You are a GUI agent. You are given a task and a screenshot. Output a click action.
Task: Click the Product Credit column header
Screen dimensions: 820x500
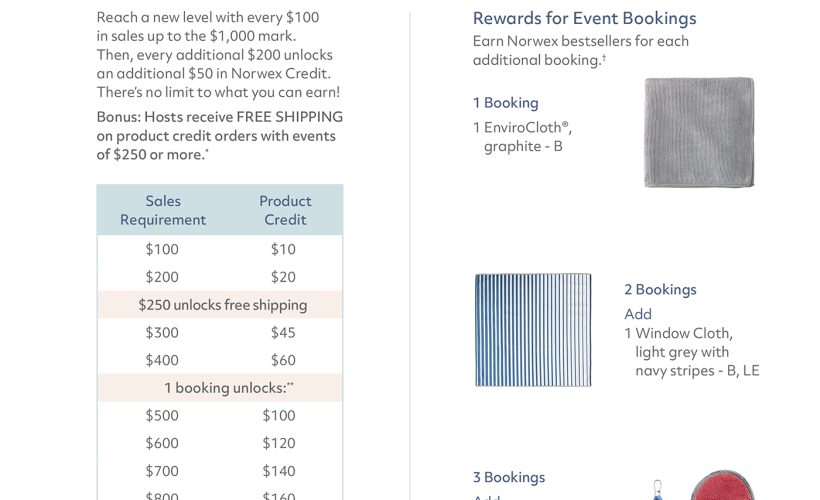[285, 210]
